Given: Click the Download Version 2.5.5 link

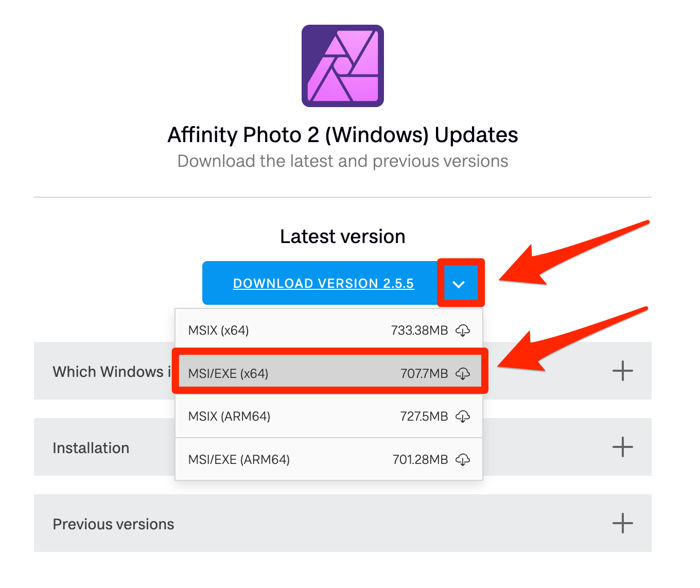Looking at the screenshot, I should point(323,284).
